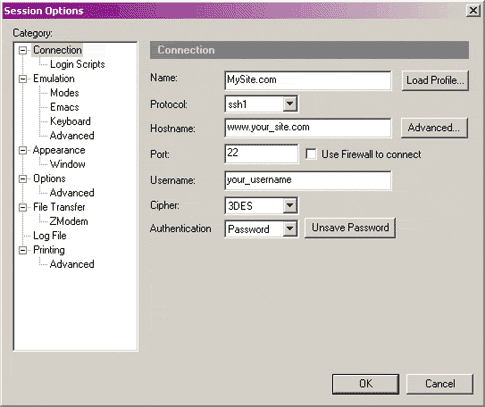Click the Unsave Password button
The height and width of the screenshot is (407, 485).
pos(350,228)
